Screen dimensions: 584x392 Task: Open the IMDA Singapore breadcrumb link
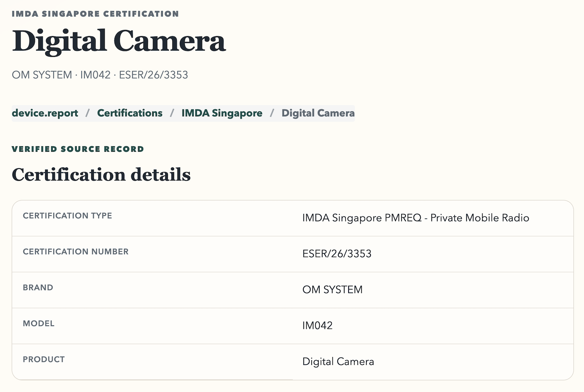(x=222, y=113)
